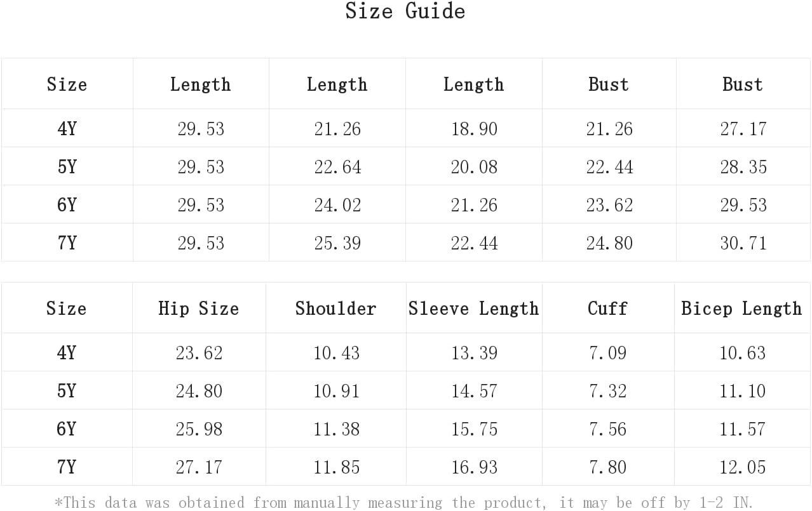Select the manual measurement disclaimer note
The image size is (812, 511).
coord(404,502)
